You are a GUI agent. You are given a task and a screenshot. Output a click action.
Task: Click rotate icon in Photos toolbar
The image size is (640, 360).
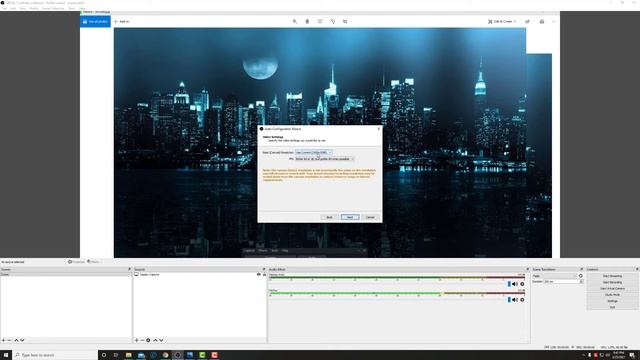click(x=333, y=21)
